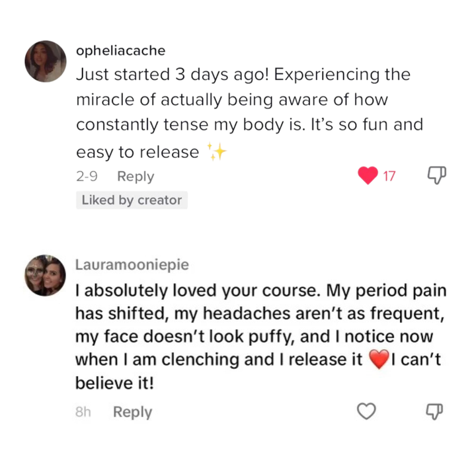The height and width of the screenshot is (476, 476).
Task: Open opheliacache's profile picture
Action: tap(46, 61)
